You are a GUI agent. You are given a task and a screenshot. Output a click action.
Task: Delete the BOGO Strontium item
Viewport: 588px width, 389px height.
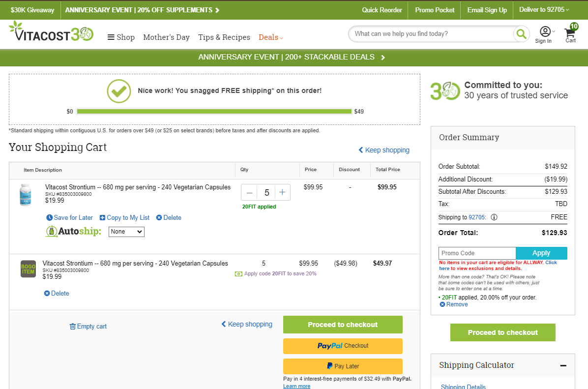pos(57,293)
